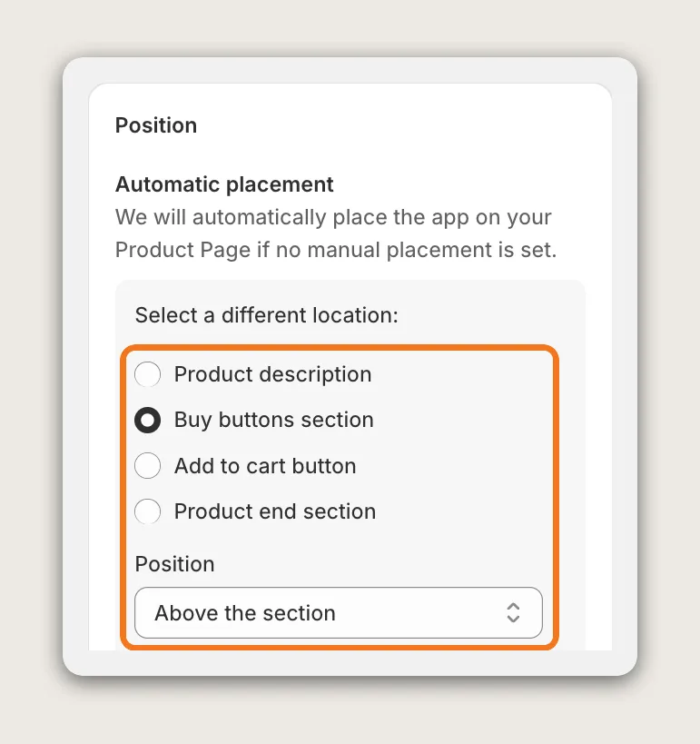Pick the Product end section radio option
The width and height of the screenshot is (700, 744).
pos(147,511)
